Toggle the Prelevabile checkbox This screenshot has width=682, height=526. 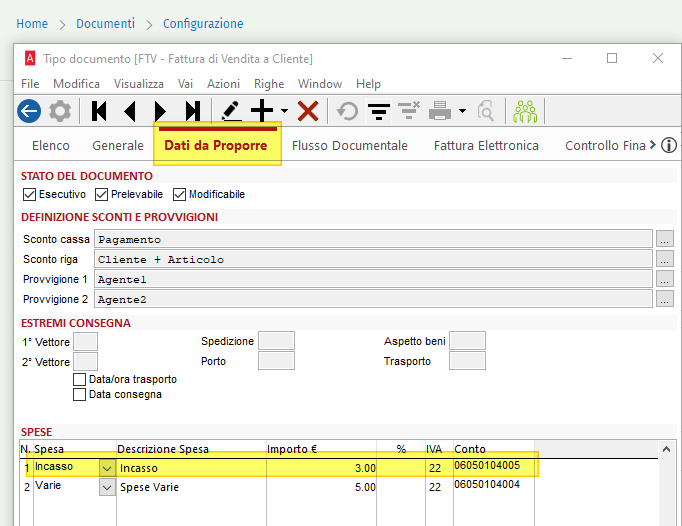(x=101, y=194)
